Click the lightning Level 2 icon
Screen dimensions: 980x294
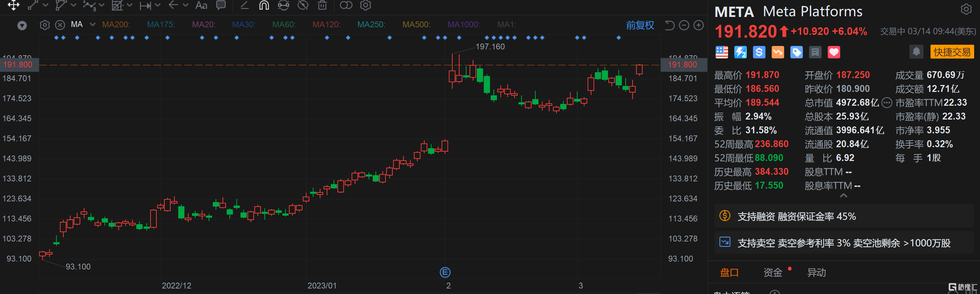[740, 53]
